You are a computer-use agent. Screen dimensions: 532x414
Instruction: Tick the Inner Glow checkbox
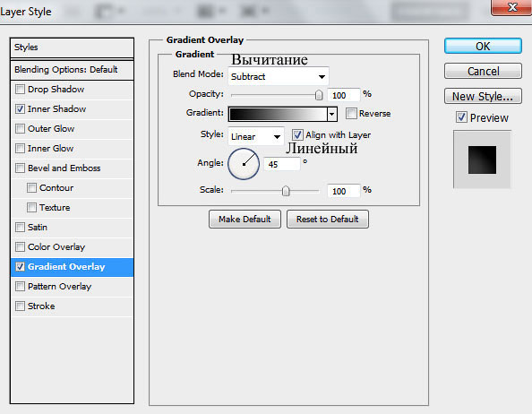pyautogui.click(x=20, y=148)
